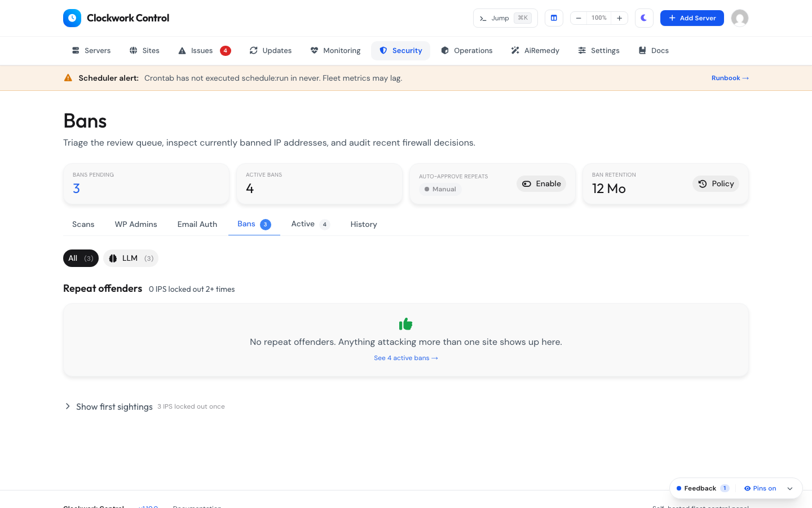Go to Servers in the navigation

pyautogui.click(x=91, y=51)
